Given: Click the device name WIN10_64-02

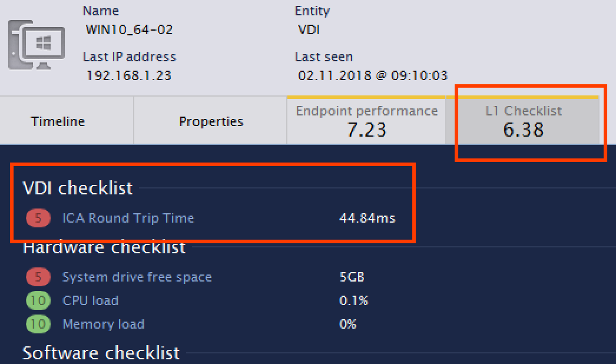Looking at the screenshot, I should pos(129,29).
